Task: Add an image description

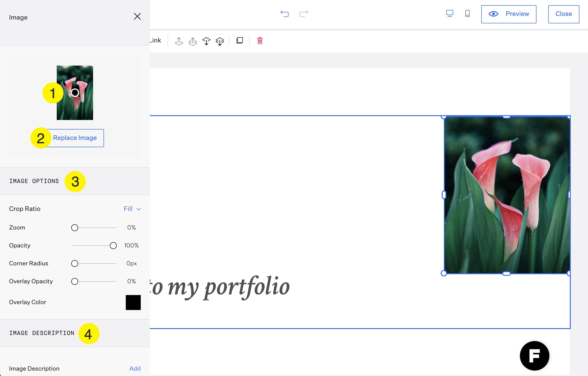Action: (135, 369)
